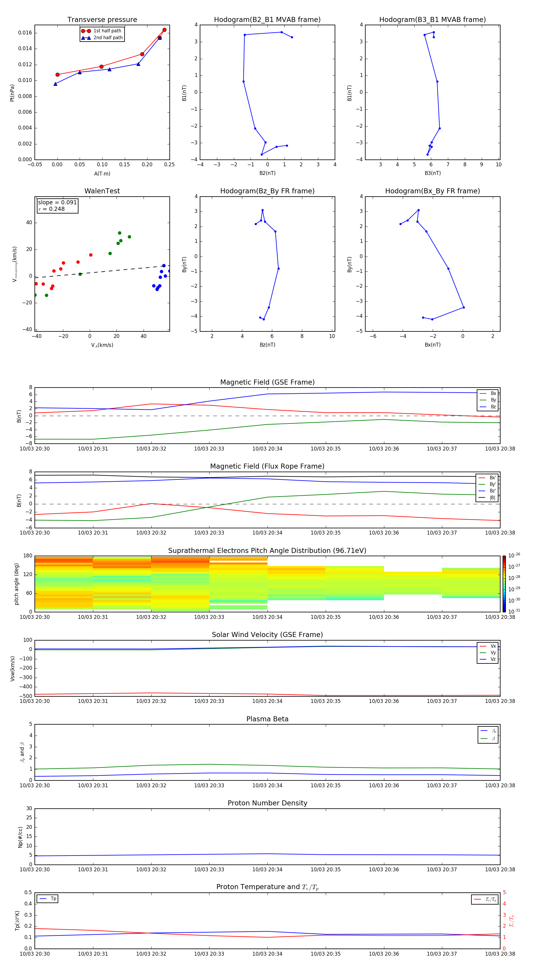This screenshot has width=535, height=980.
Task: Select Bz' entry in flux rope legend
Action: click(487, 491)
